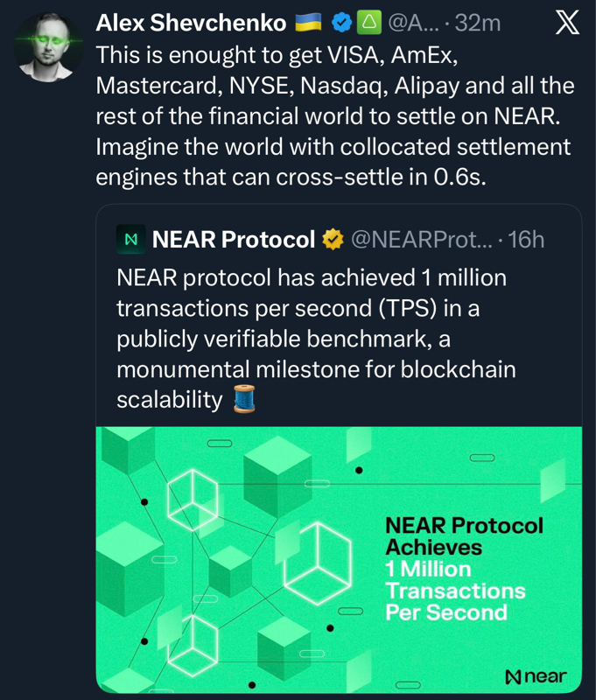
Task: Click the truncated @A... handle
Action: coord(403,24)
